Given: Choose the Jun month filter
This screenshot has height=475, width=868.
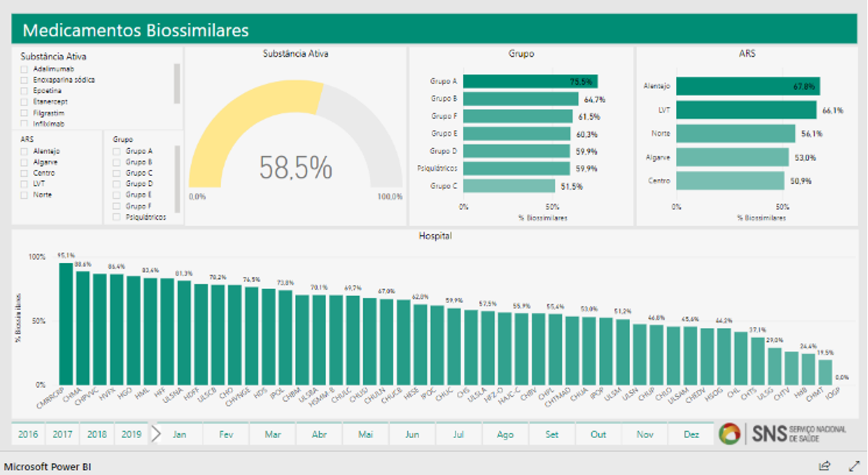Looking at the screenshot, I should pyautogui.click(x=412, y=435).
